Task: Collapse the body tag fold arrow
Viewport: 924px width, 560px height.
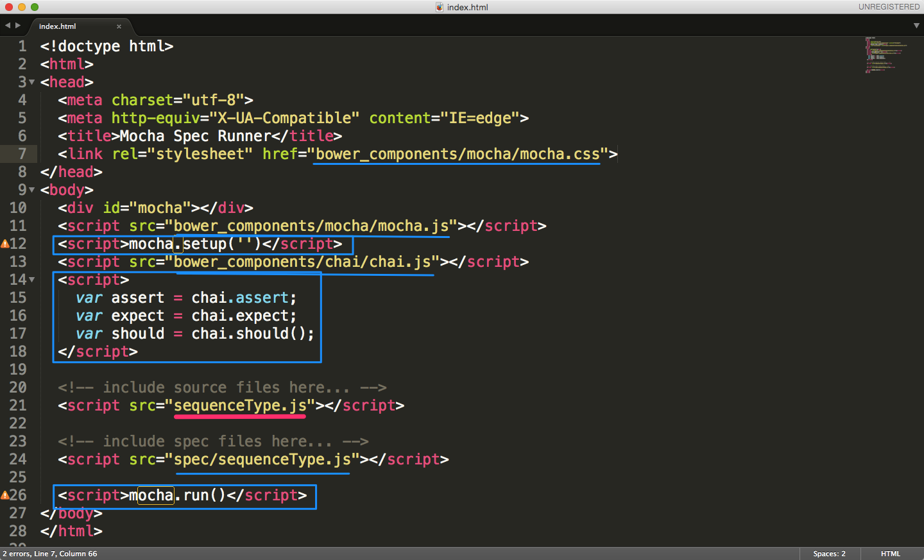Action: (31, 190)
